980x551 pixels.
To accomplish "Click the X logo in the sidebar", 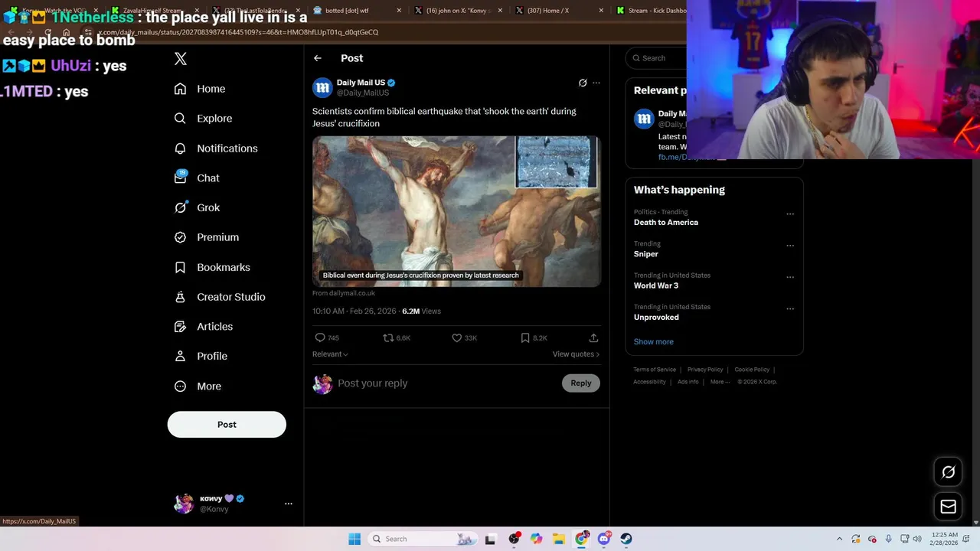I will click(x=181, y=59).
